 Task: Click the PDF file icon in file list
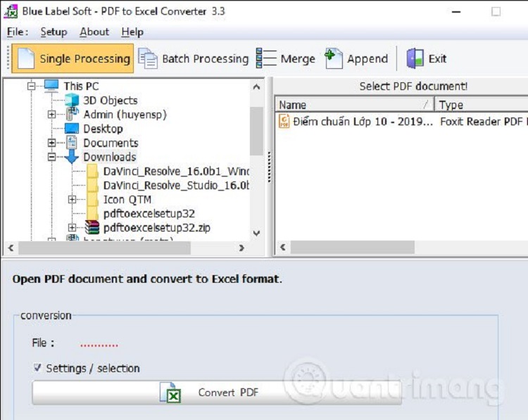tap(284, 121)
